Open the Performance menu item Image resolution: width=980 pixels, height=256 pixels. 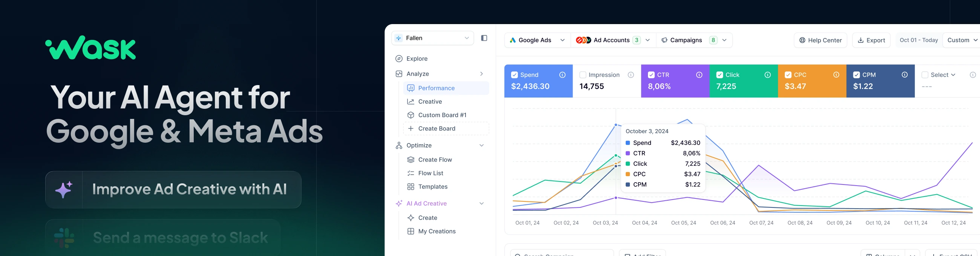[x=436, y=88]
